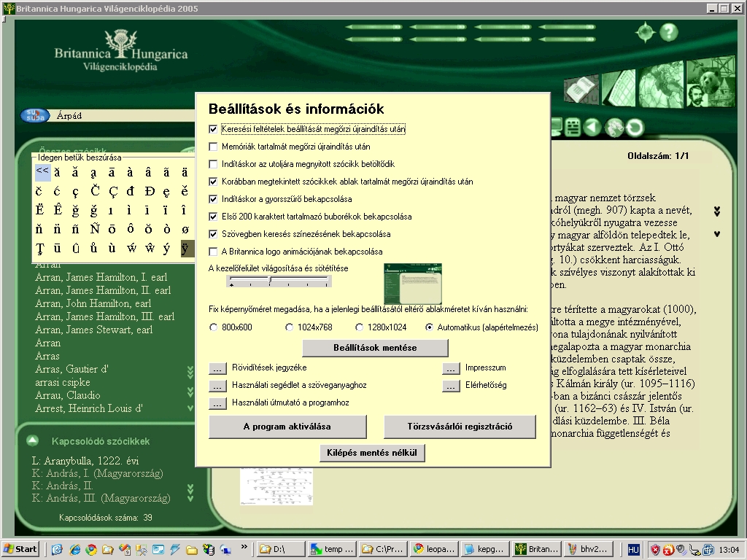Viewport: 747px width, 560px height.
Task: Toggle Szövegben keresés színezésének bekapcsolása
Action: click(x=213, y=234)
